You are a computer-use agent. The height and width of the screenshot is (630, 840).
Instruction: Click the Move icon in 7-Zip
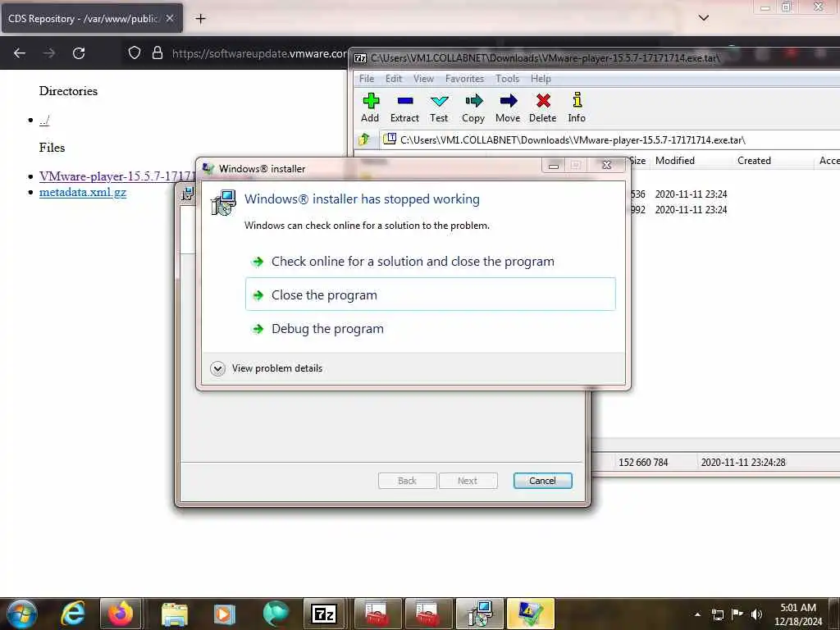pyautogui.click(x=508, y=107)
